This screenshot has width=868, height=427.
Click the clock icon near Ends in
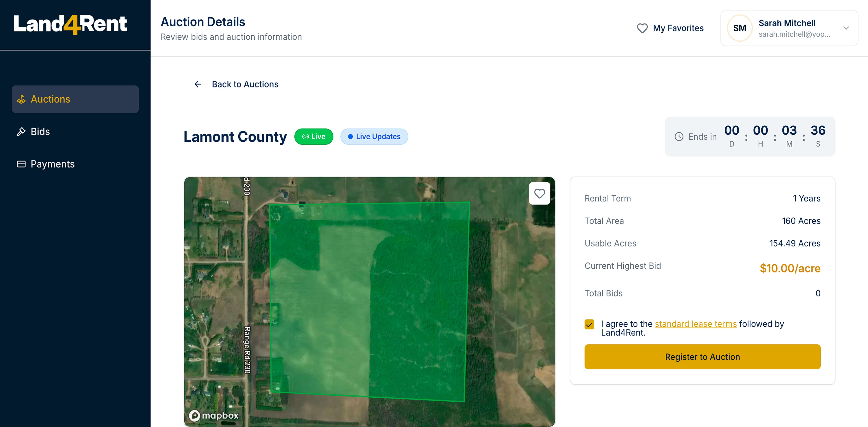point(679,136)
